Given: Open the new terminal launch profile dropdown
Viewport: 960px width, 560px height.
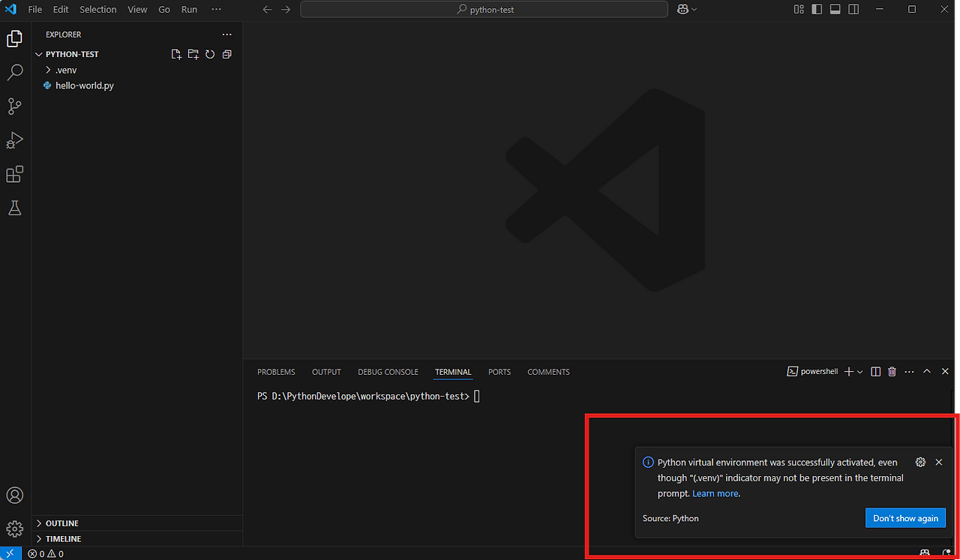Looking at the screenshot, I should tap(859, 372).
